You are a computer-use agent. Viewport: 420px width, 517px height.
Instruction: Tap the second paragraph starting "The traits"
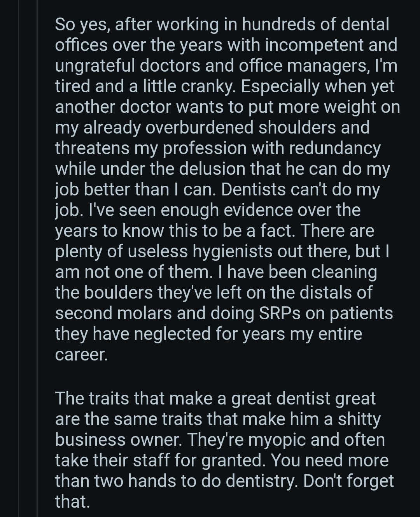click(x=224, y=450)
